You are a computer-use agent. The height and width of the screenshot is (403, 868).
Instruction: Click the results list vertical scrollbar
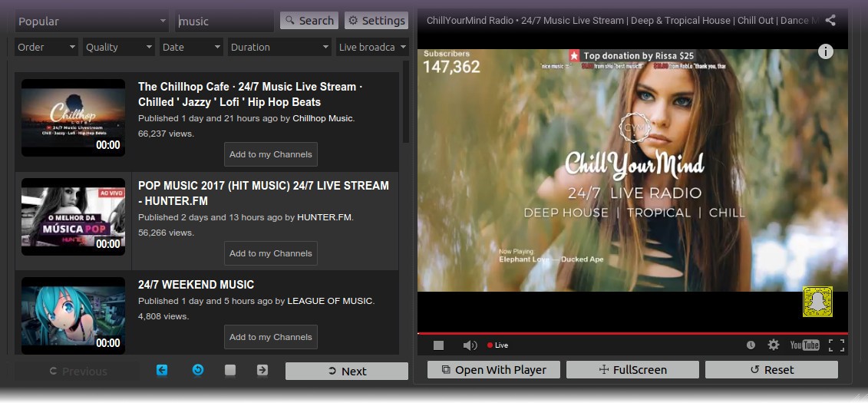[x=406, y=102]
